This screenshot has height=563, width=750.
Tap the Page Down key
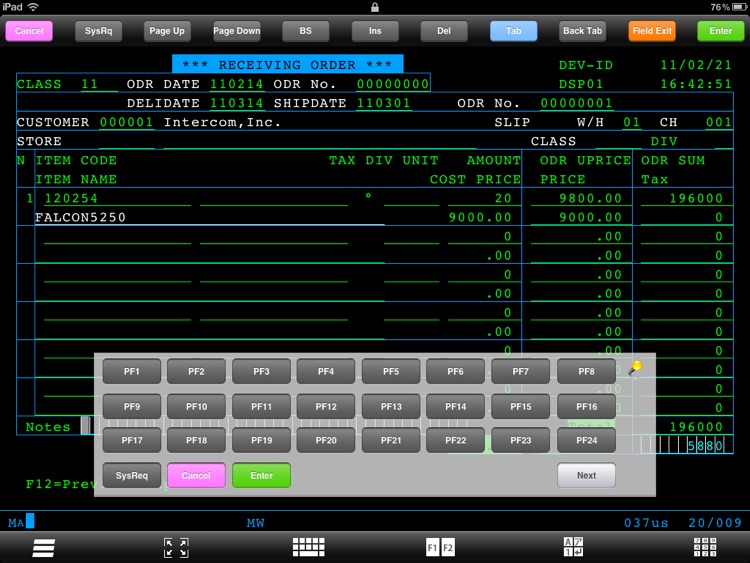(x=237, y=31)
